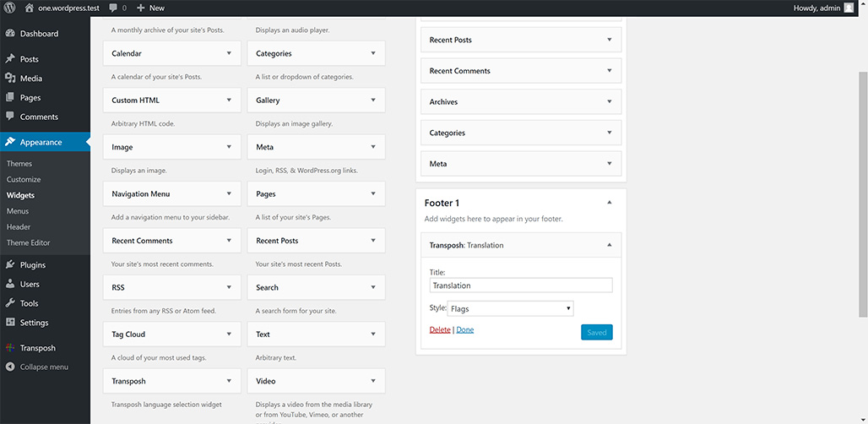Click the Media icon in sidebar
The image size is (868, 424).
[10, 78]
